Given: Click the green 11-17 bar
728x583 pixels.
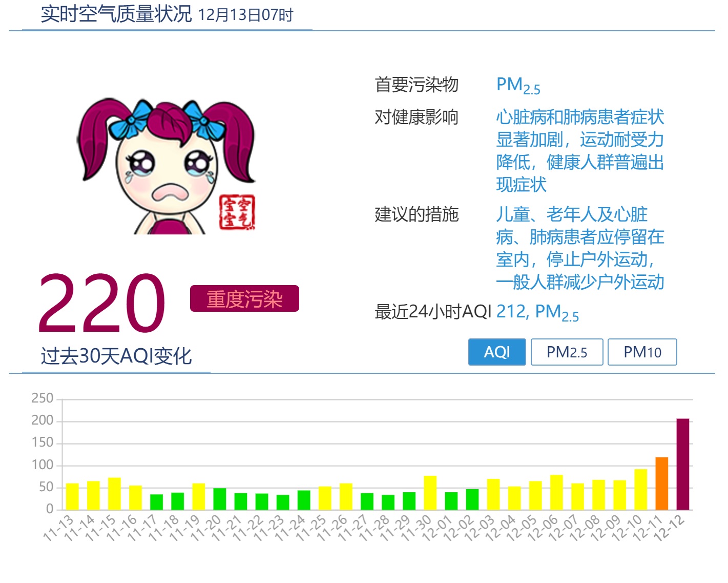Looking at the screenshot, I should (x=156, y=502).
